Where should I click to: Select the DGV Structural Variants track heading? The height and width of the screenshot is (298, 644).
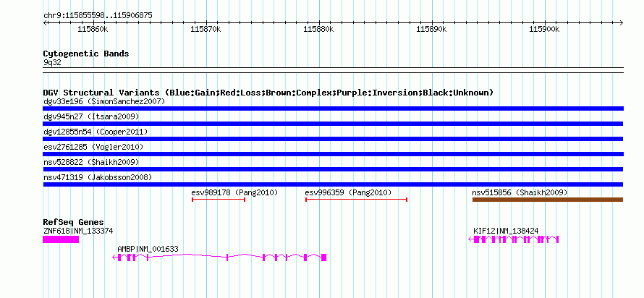[x=268, y=93]
